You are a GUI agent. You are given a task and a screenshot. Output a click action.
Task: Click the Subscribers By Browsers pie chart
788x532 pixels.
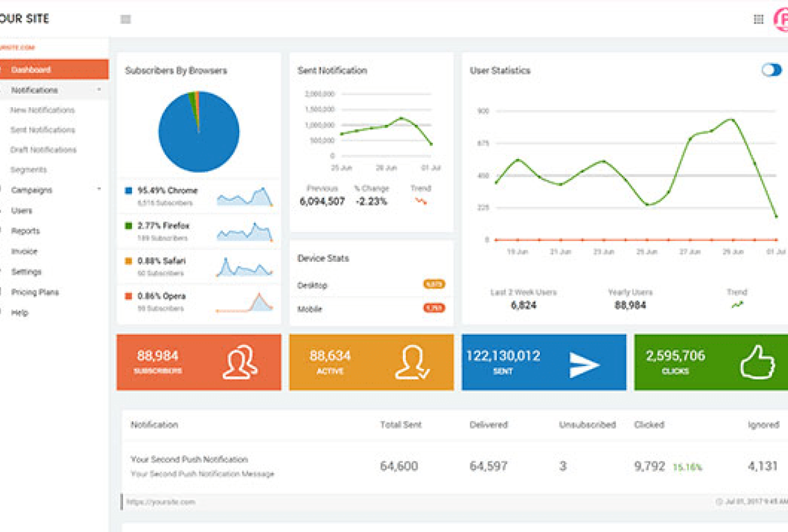coord(199,132)
